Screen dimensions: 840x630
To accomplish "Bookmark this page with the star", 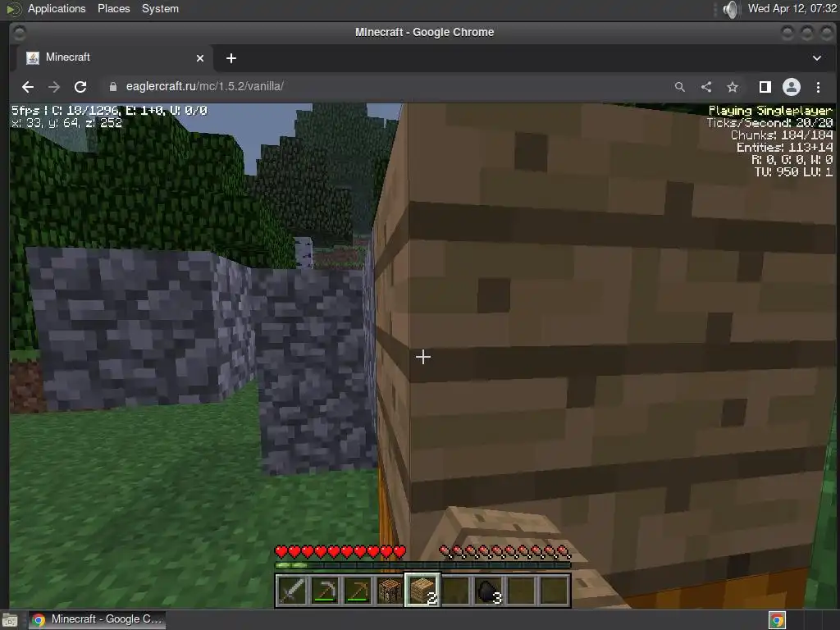I will pos(733,87).
